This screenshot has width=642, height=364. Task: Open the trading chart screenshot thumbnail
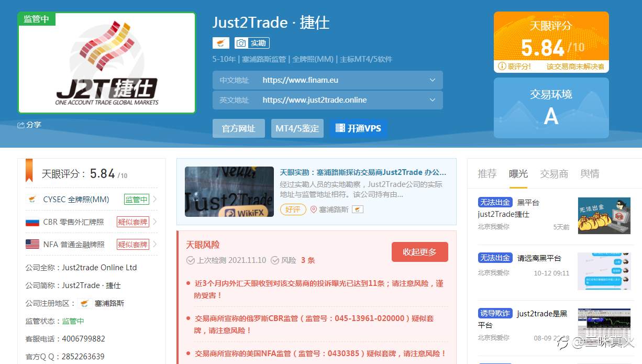point(604,326)
